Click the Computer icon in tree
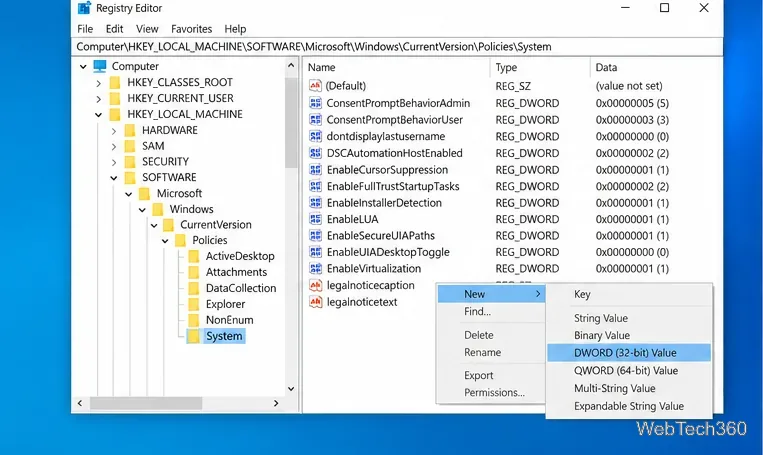Viewport: 763px width, 455px height. point(100,66)
